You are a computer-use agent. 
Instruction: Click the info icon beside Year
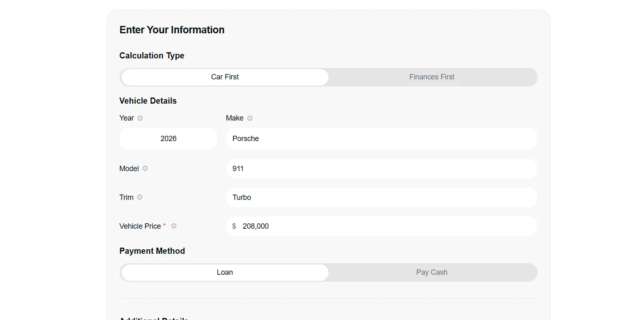(x=140, y=118)
